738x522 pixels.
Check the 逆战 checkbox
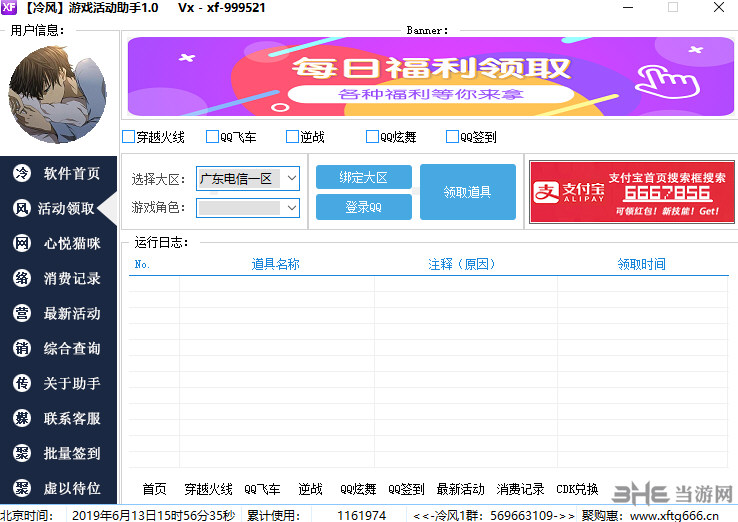(292, 137)
